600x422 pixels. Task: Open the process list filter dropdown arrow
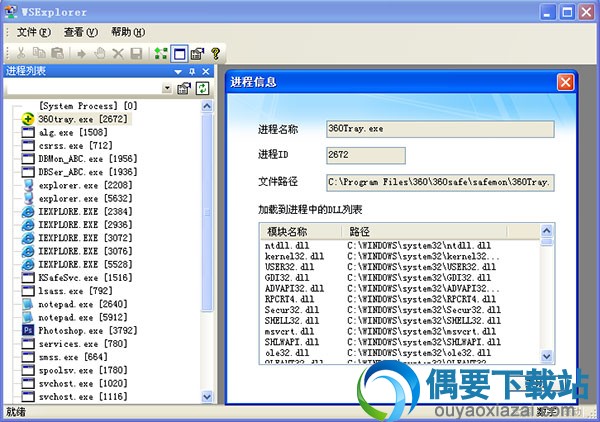(167, 88)
